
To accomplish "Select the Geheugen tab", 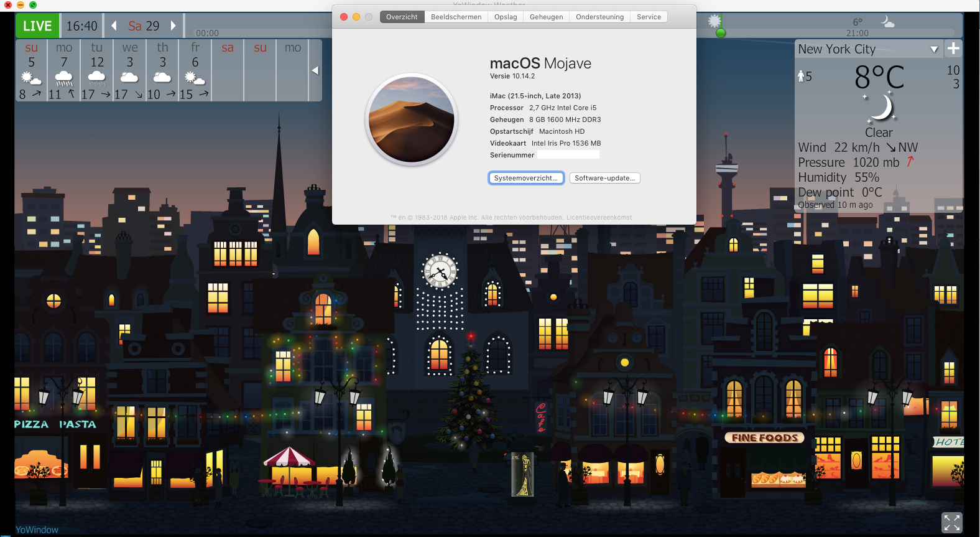I will [x=546, y=17].
